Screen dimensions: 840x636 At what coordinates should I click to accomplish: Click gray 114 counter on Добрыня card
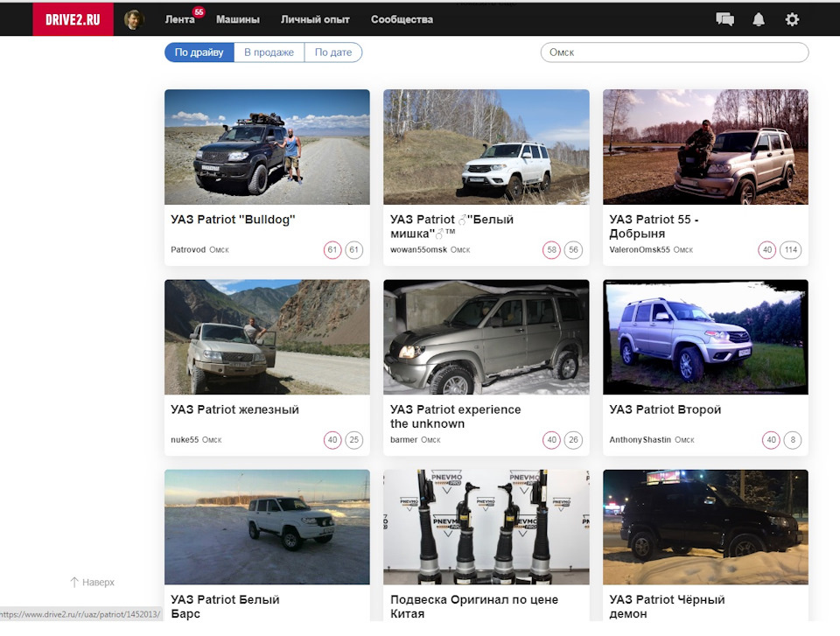pyautogui.click(x=791, y=249)
